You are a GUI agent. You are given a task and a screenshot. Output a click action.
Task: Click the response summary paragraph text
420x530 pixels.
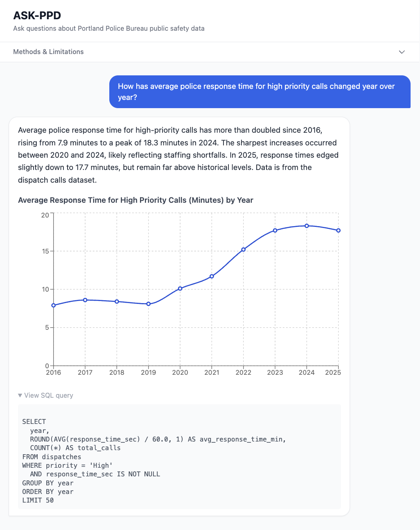[178, 155]
